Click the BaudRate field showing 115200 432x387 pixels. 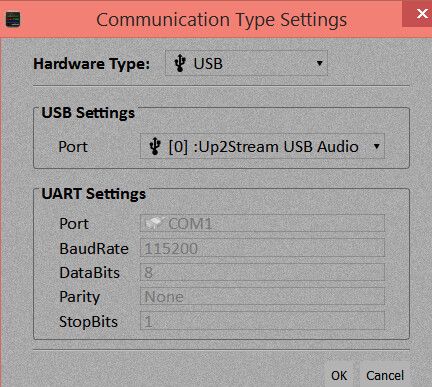[x=262, y=248]
